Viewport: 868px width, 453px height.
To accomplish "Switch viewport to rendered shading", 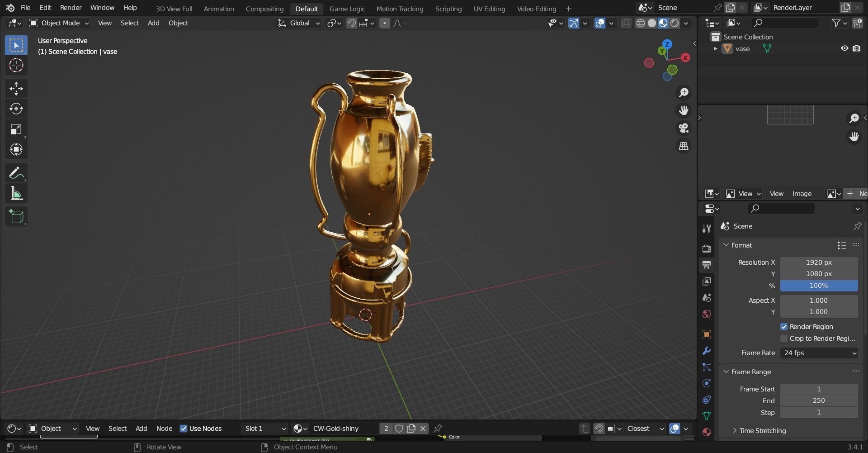I will 675,23.
